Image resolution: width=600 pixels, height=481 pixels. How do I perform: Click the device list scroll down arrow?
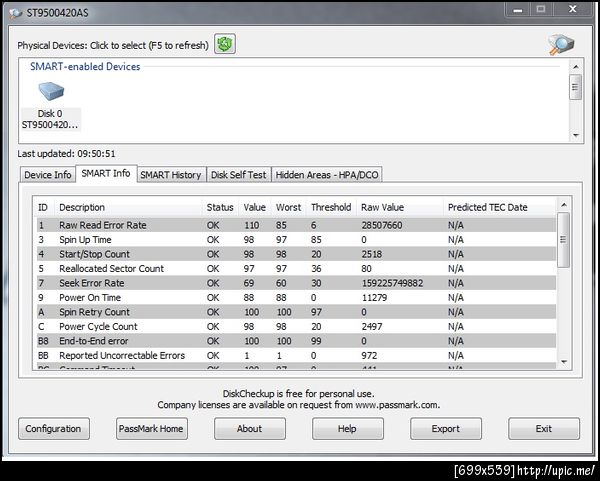tap(576, 135)
